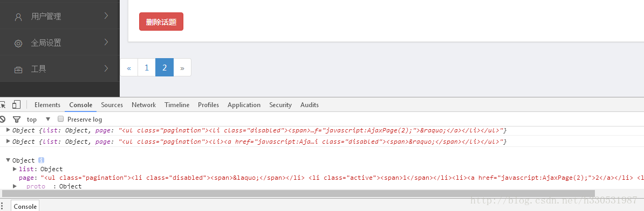Viewport: 644px width, 211px height.
Task: Expand the 工具 sidebar menu chevron
Action: click(106, 68)
